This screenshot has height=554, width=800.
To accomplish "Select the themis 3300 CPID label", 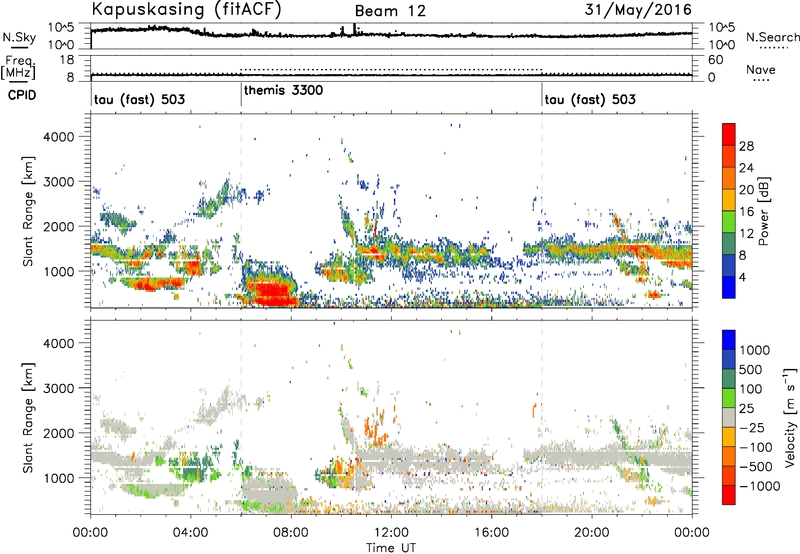I will click(x=283, y=90).
